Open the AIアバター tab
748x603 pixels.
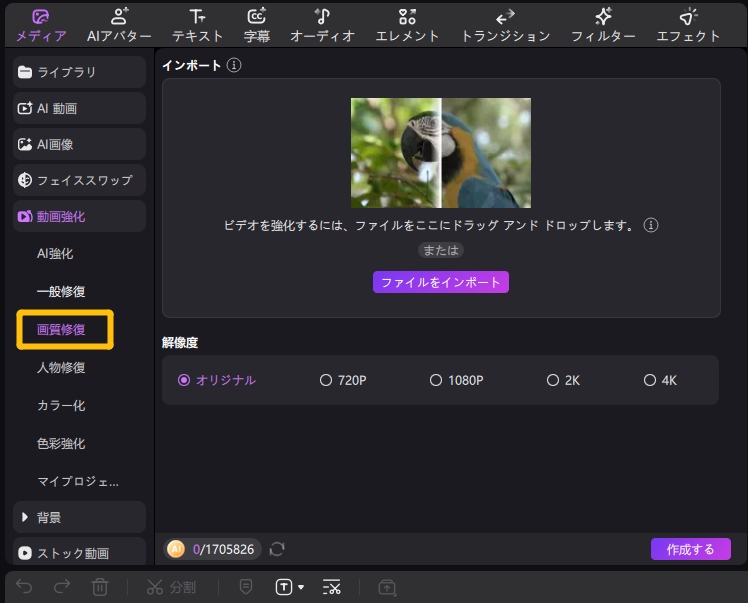(119, 25)
